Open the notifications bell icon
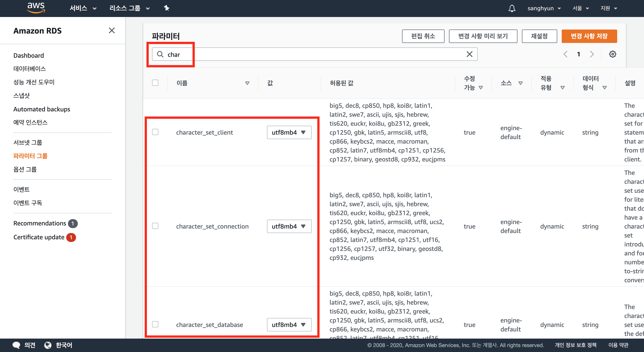Image resolution: width=644 pixels, height=352 pixels. 512,8
